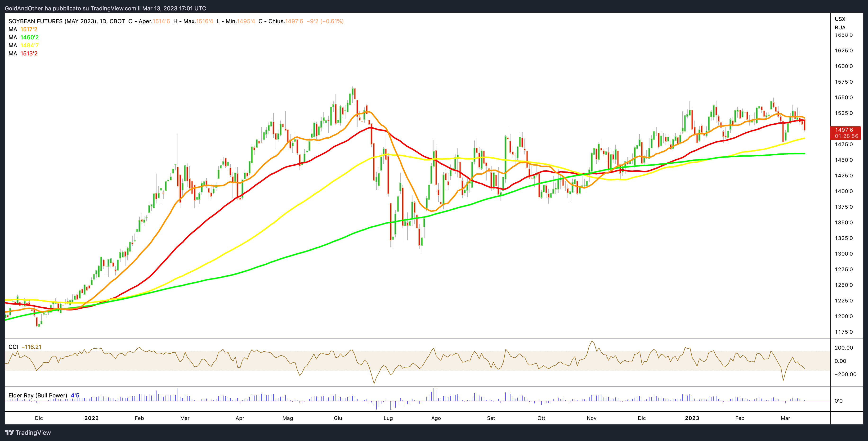Image resolution: width=868 pixels, height=441 pixels.
Task: Click the Apr month label on time axis
Action: 240,418
